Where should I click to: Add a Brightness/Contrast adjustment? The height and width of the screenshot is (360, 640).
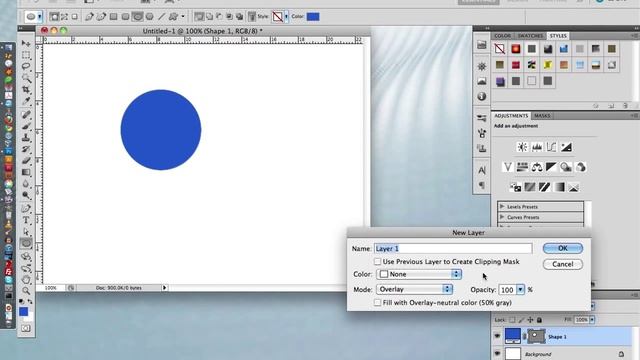(x=522, y=147)
